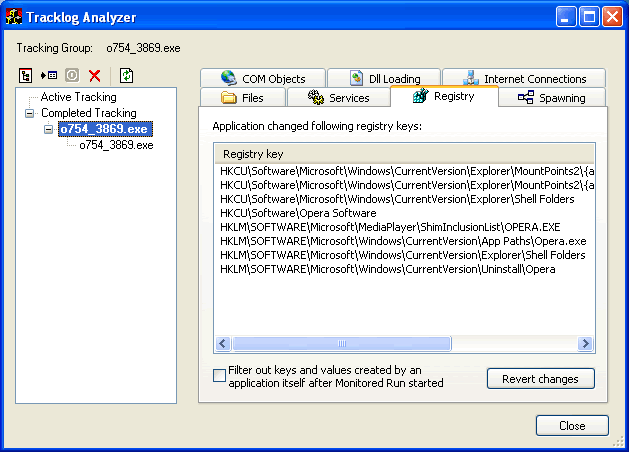Click the Tracklog Analyzer title bar icon
The image size is (629, 452).
pos(14,17)
